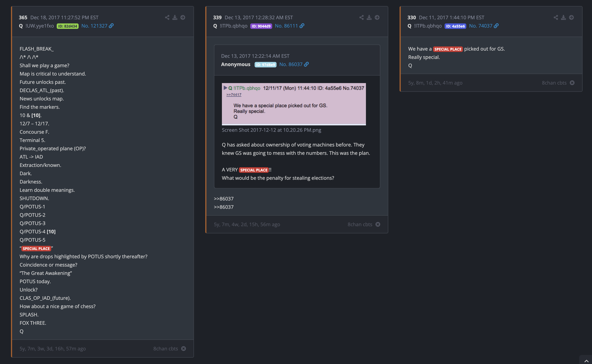Click the circle-x icon in post 339 footer
Viewport: 592px width, 364px height.
[x=378, y=224]
